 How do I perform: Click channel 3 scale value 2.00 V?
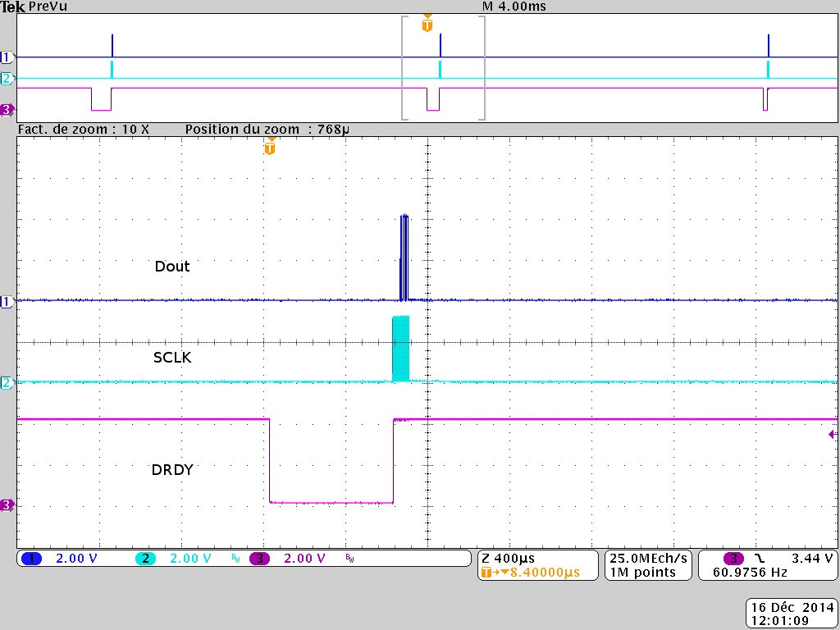pos(304,559)
